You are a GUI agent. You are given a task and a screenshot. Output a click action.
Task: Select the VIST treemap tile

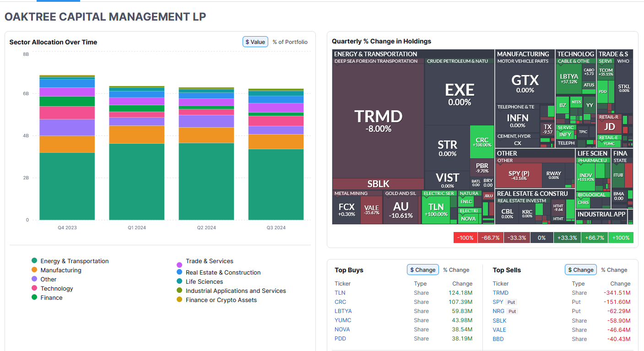coord(447,180)
